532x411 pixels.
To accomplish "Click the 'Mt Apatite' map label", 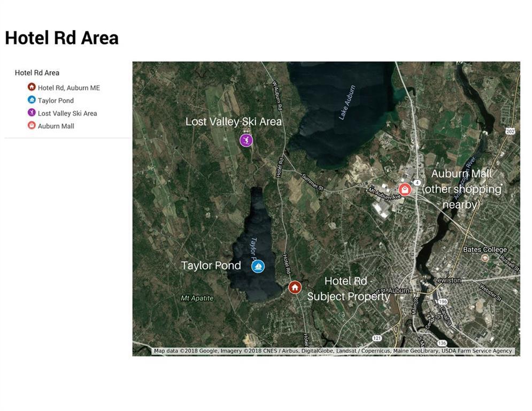I will pyautogui.click(x=197, y=298).
